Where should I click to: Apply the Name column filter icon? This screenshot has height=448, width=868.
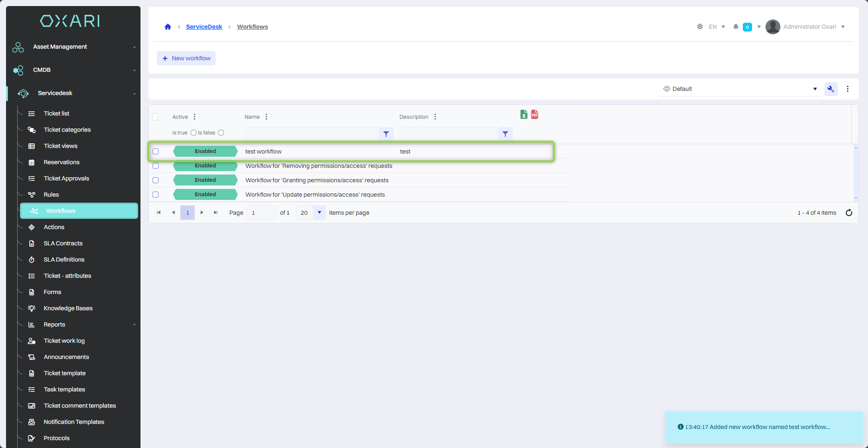coord(386,134)
